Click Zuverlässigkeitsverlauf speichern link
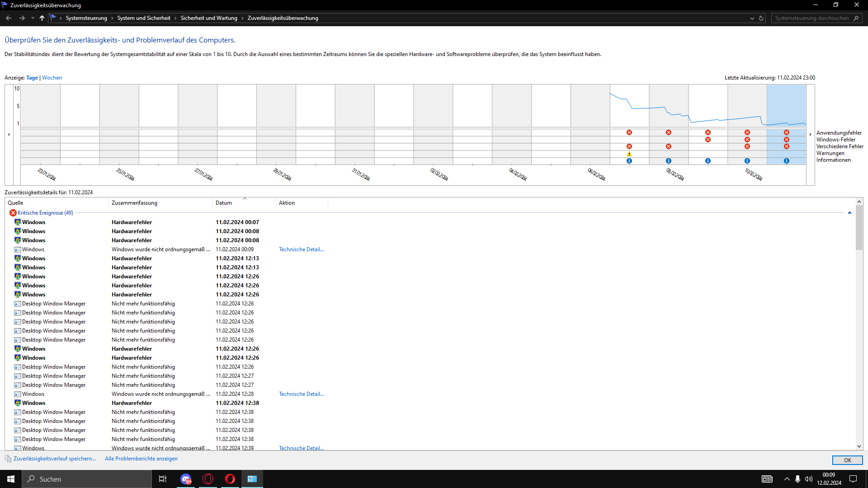This screenshot has height=488, width=868. pos(55,459)
